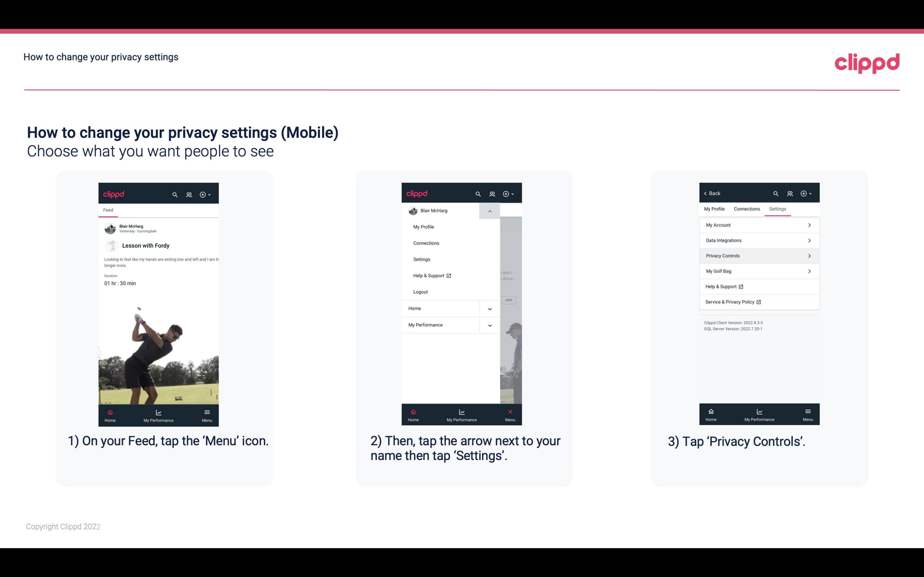Expand the arrow next to Blair McHarg
Image resolution: width=924 pixels, height=577 pixels.
point(490,211)
